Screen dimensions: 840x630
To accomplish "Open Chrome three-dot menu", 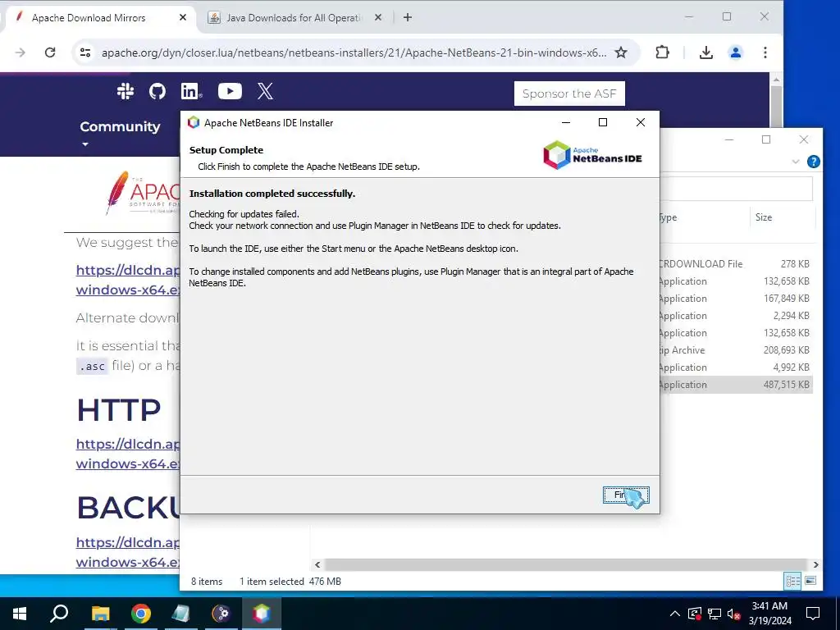I will (765, 52).
